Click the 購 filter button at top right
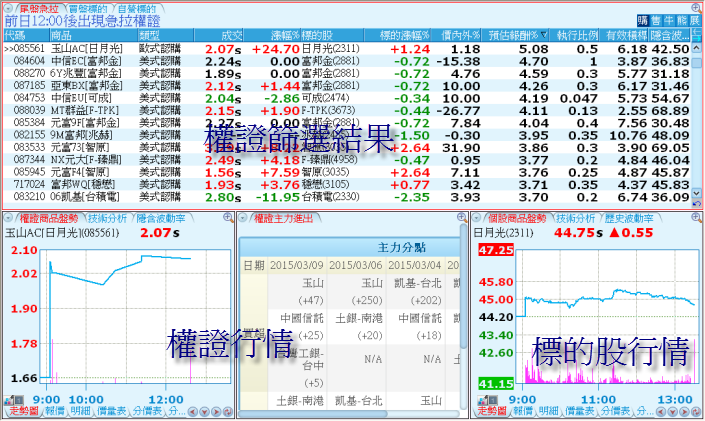 (641, 20)
